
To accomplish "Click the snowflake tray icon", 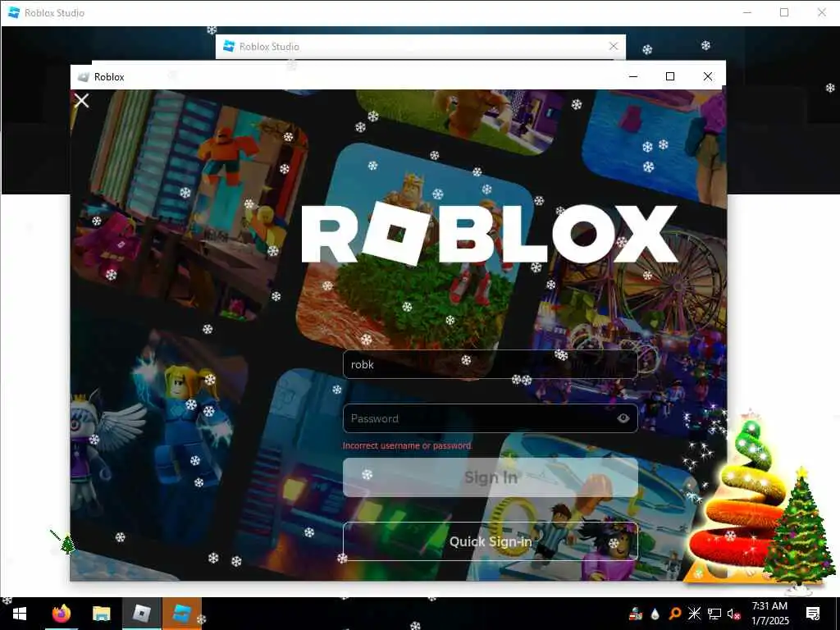I will coord(694,614).
